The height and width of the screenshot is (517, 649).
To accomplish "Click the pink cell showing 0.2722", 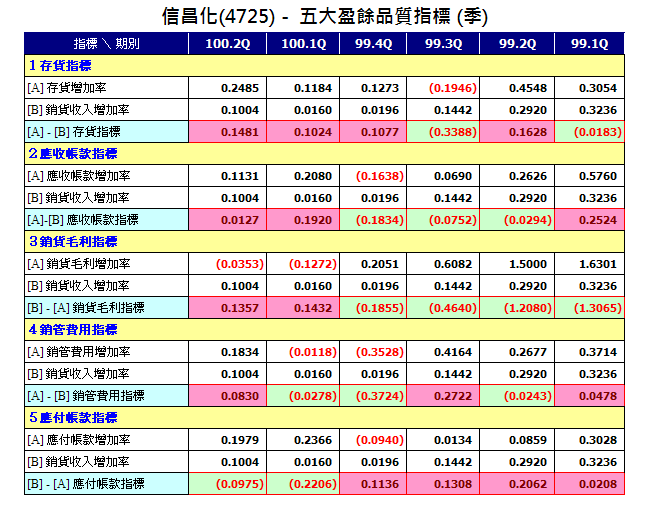I will [443, 396].
